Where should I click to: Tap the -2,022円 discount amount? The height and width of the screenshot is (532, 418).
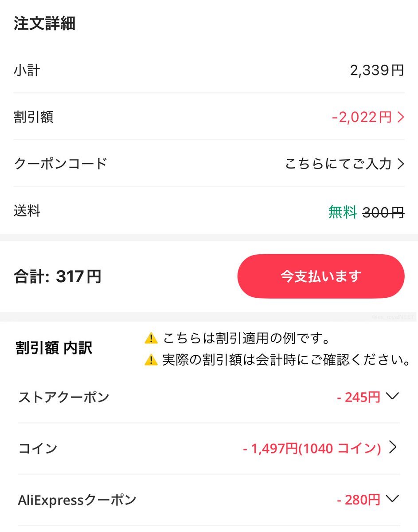point(362,118)
